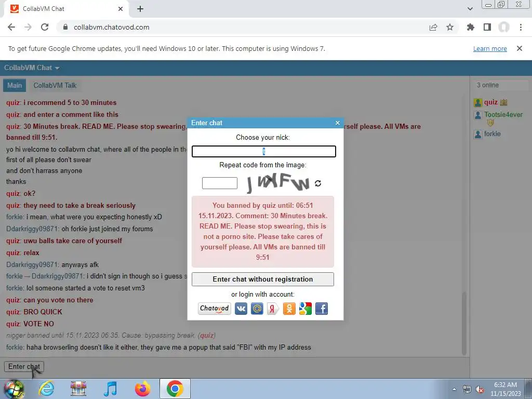Log in with Google icon

(x=305, y=309)
